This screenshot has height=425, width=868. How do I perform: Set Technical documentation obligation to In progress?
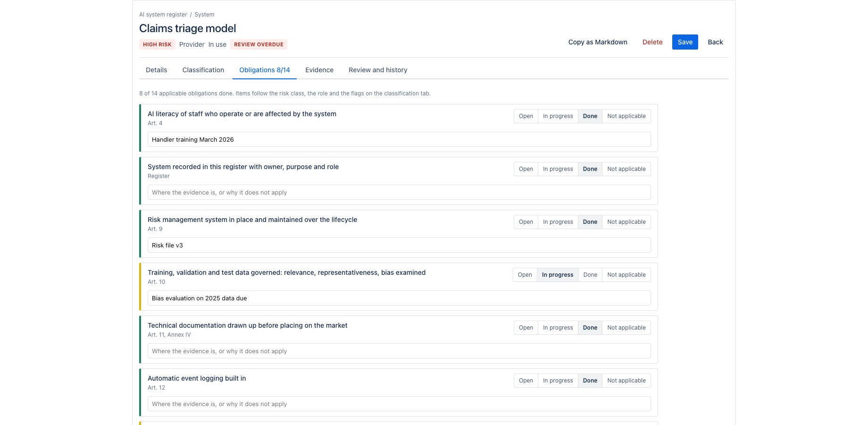558,328
